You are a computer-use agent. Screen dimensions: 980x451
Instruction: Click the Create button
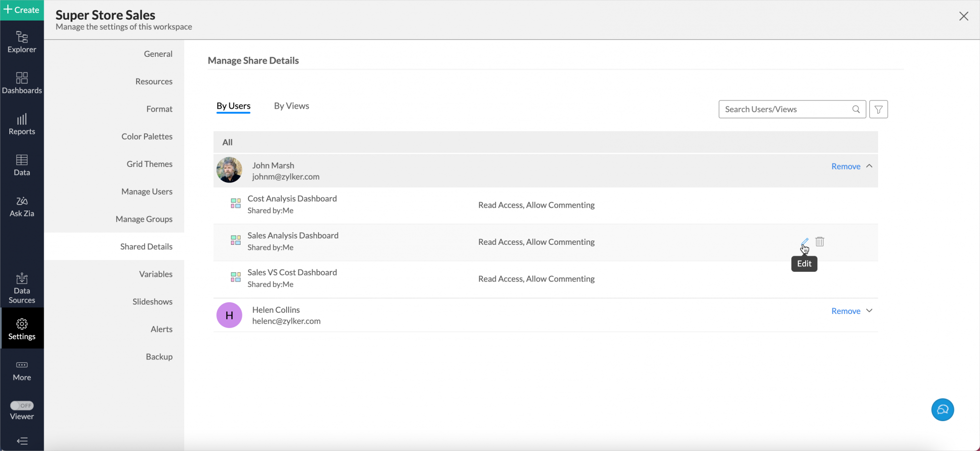[22, 10]
